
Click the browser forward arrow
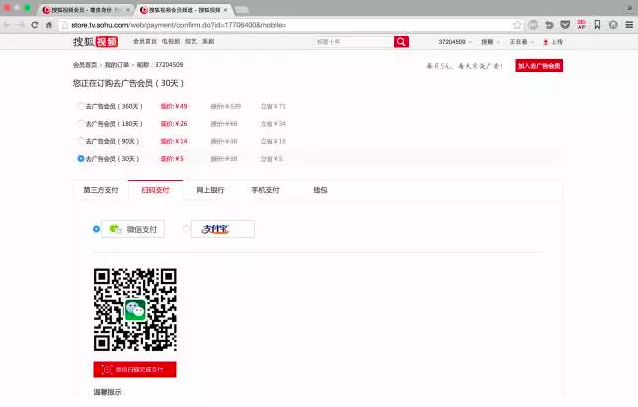pos(20,25)
